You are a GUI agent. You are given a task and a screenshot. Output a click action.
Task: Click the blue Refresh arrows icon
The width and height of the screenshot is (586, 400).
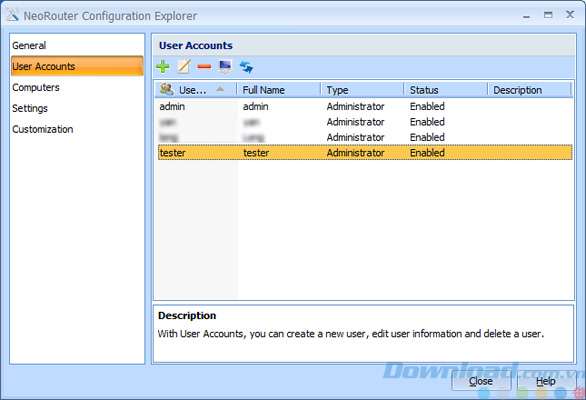[x=246, y=67]
